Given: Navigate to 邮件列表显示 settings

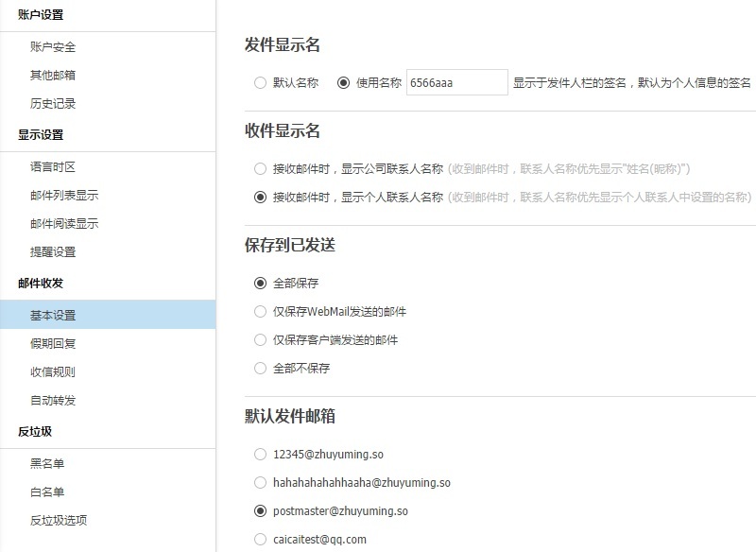Looking at the screenshot, I should click(64, 196).
